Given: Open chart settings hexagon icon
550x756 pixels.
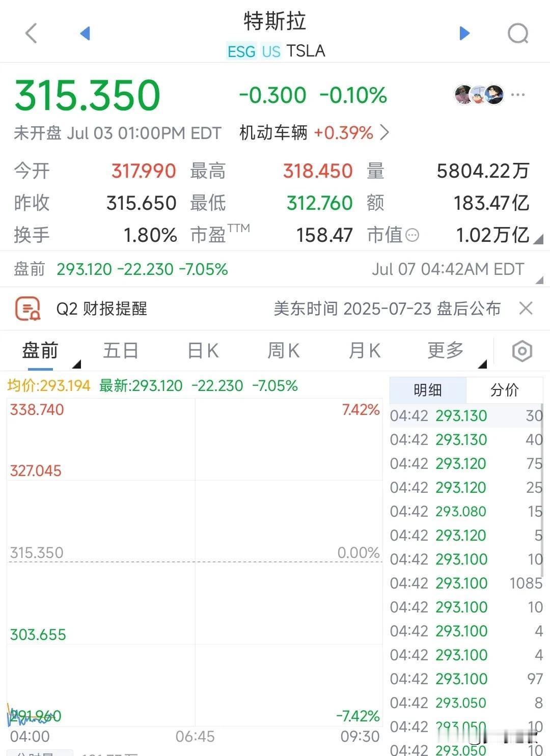Looking at the screenshot, I should pos(522,351).
